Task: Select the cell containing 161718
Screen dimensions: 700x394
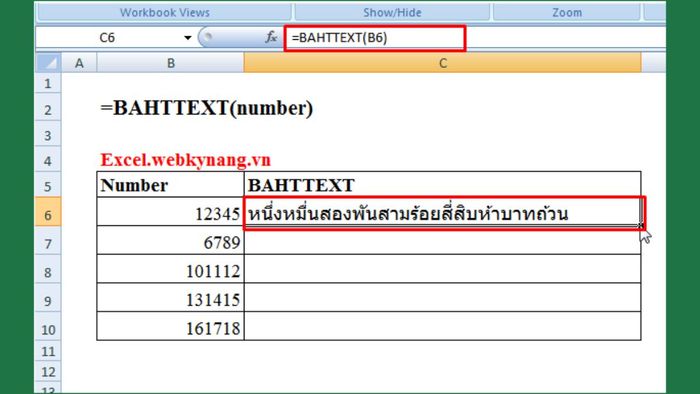Action: 171,327
